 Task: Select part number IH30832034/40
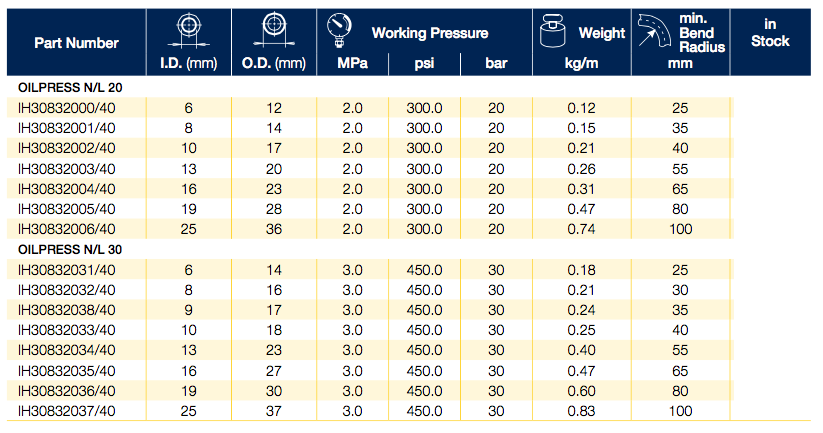click(67, 349)
